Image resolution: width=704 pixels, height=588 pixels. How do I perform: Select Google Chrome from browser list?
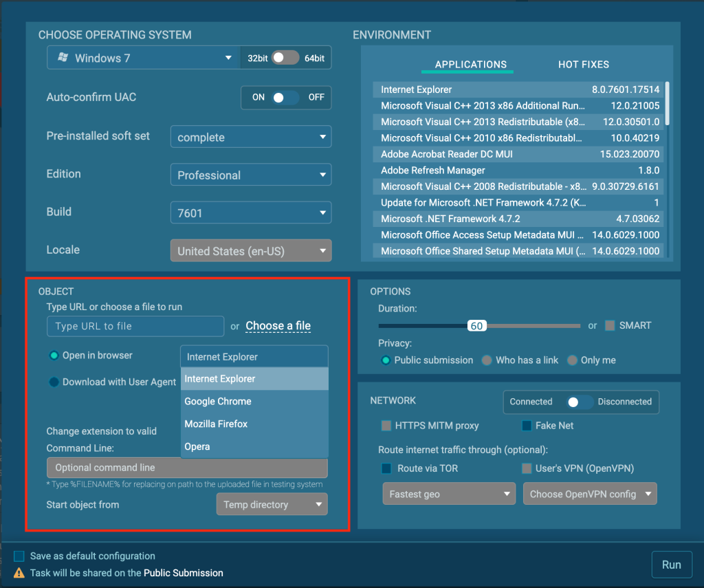[x=218, y=402]
